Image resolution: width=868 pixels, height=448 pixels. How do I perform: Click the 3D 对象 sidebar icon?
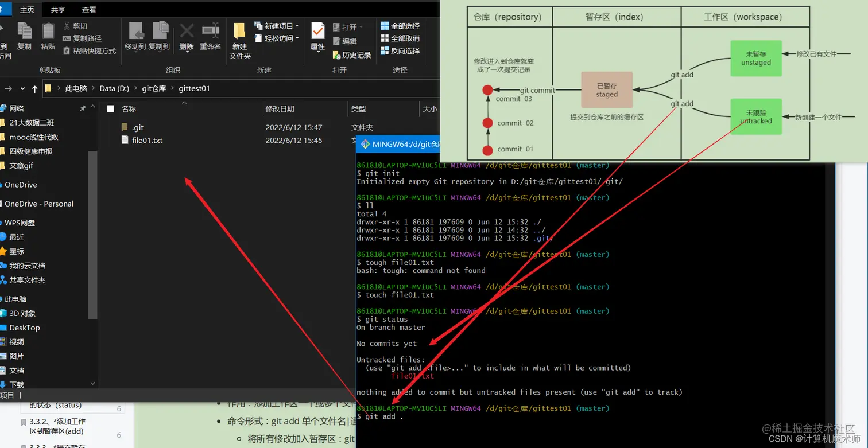(x=3, y=313)
